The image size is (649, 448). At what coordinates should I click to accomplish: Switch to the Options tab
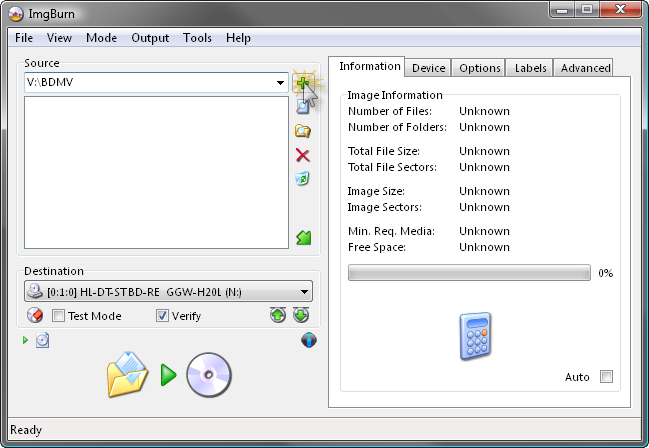coord(480,68)
